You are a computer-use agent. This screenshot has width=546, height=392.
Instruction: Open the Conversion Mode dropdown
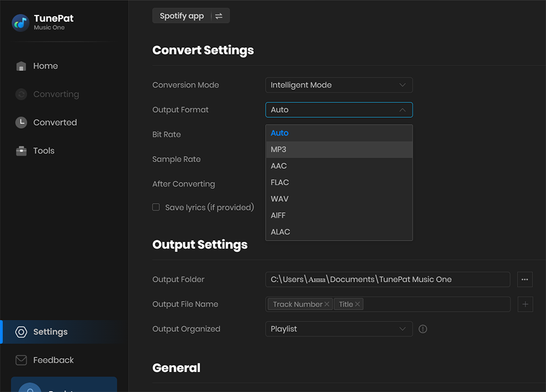click(339, 85)
